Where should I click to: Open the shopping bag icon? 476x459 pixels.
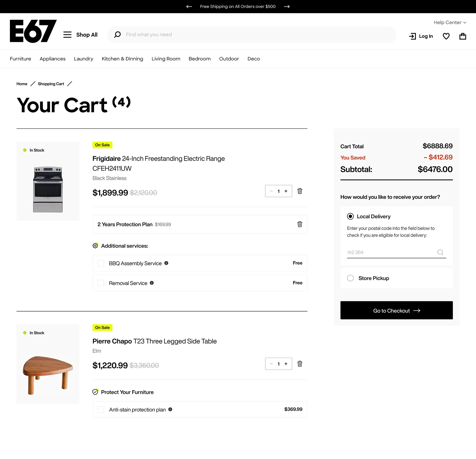tap(463, 36)
